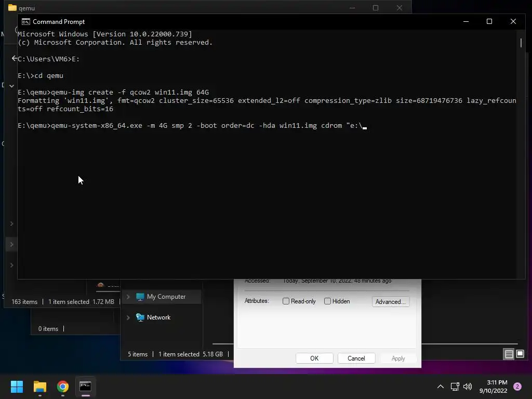The width and height of the screenshot is (532, 399).
Task: Minimize the qemu Explorer window
Action: point(352,7)
